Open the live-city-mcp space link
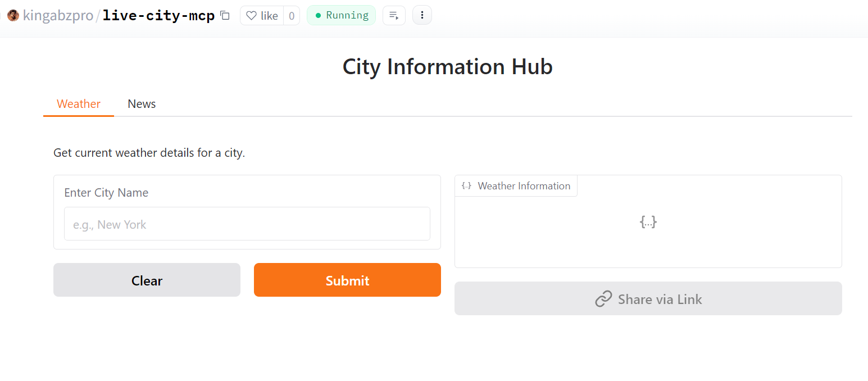The width and height of the screenshot is (868, 381). point(159,16)
